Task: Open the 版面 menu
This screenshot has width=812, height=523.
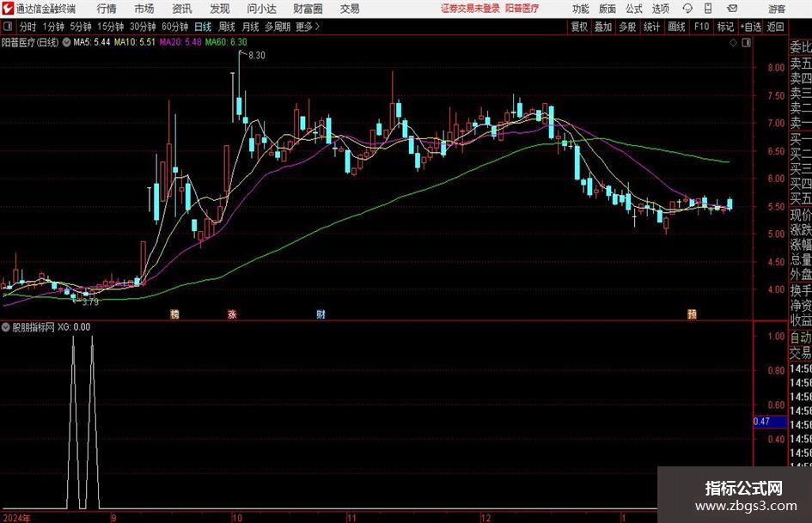Action: (607, 9)
